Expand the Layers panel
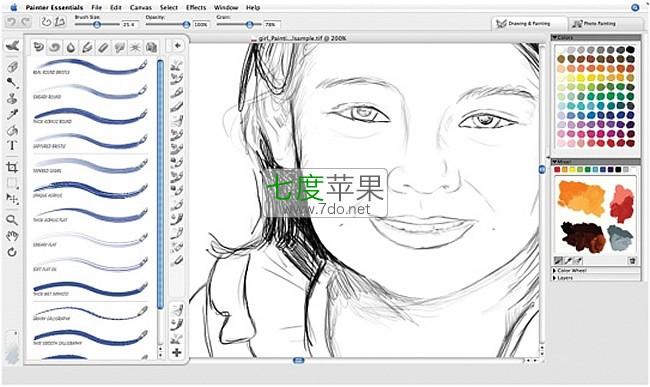The image size is (650, 387). 555,278
